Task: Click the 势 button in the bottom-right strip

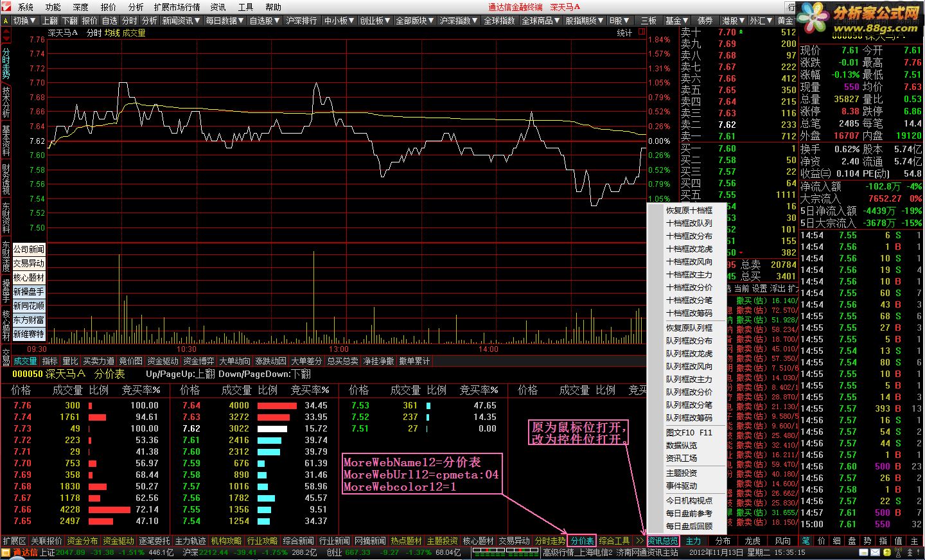Action: tap(867, 541)
